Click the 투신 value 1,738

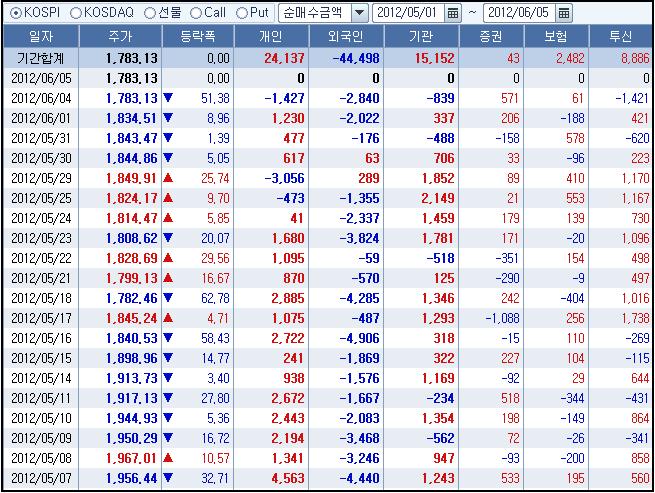tap(636, 318)
